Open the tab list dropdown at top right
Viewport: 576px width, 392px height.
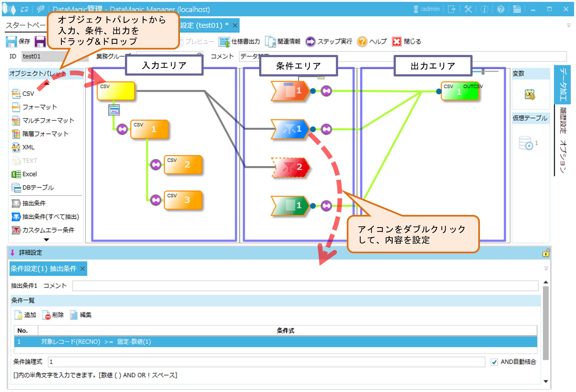pyautogui.click(x=569, y=25)
